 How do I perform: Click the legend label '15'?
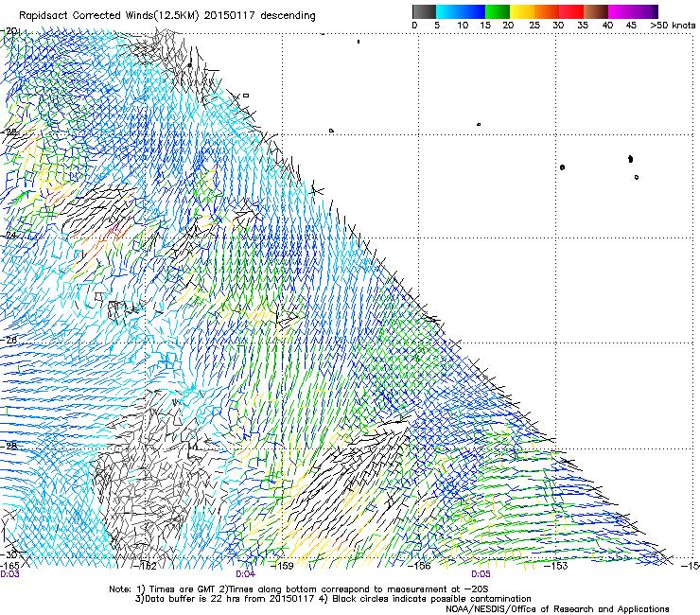coord(485,26)
